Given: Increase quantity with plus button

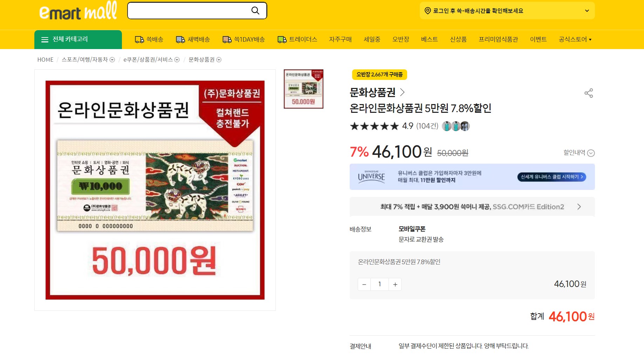Looking at the screenshot, I should coord(395,285).
